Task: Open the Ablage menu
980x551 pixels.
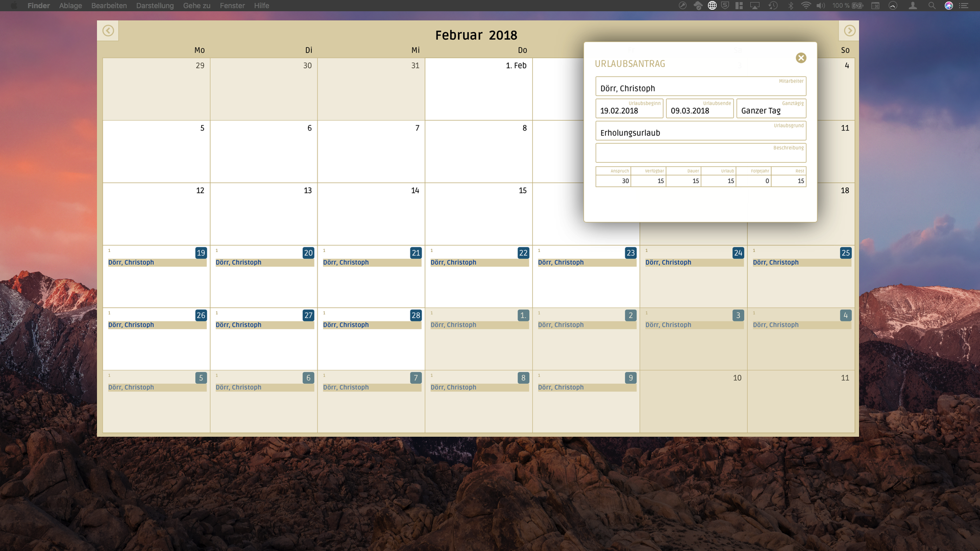Action: (x=70, y=6)
